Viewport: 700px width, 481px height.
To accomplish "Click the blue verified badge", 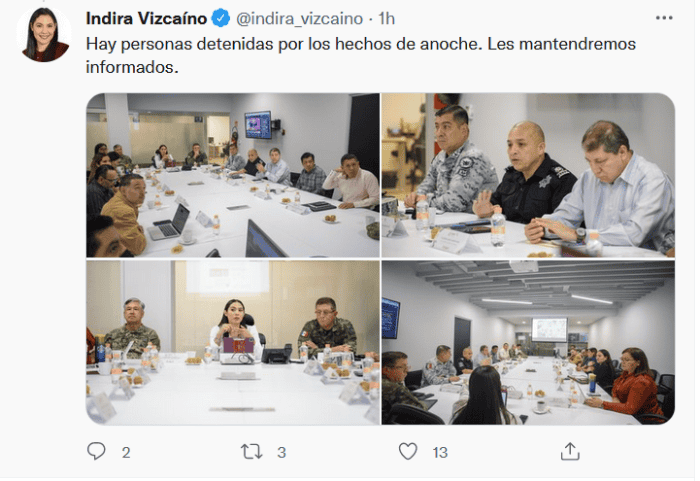I will click(221, 18).
